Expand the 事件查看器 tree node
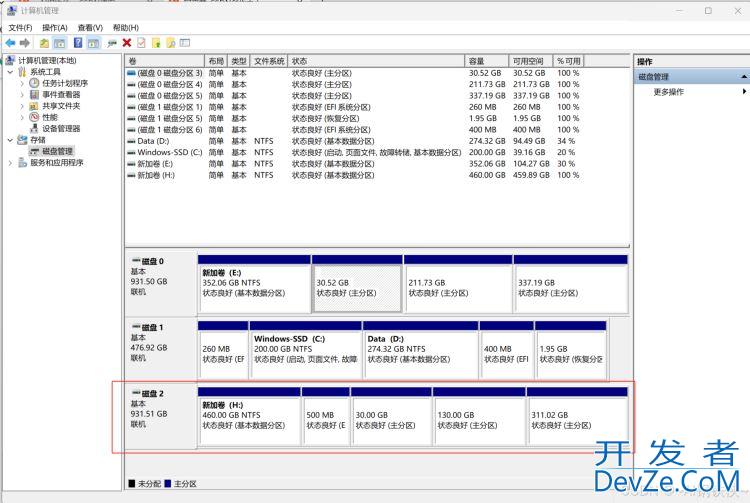 [x=23, y=94]
